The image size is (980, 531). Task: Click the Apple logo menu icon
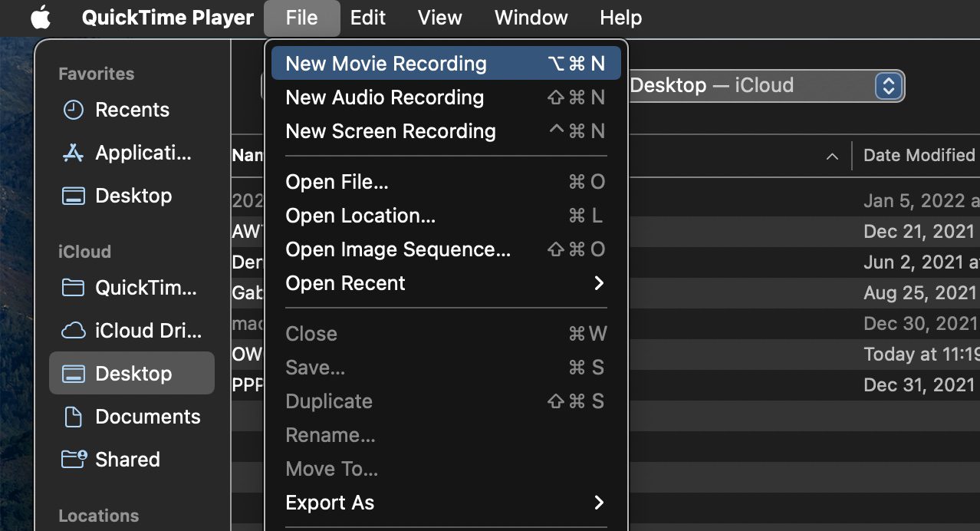tap(41, 18)
